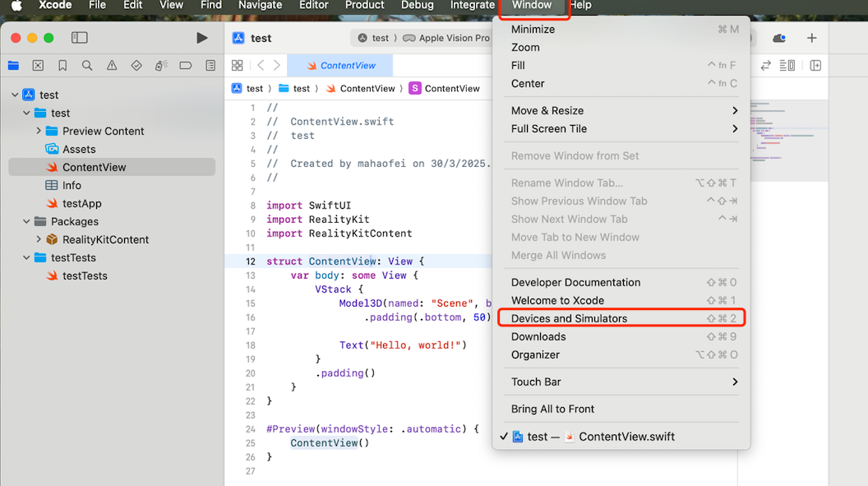Open the Product menu
Screen dimensions: 868x486
pyautogui.click(x=364, y=6)
